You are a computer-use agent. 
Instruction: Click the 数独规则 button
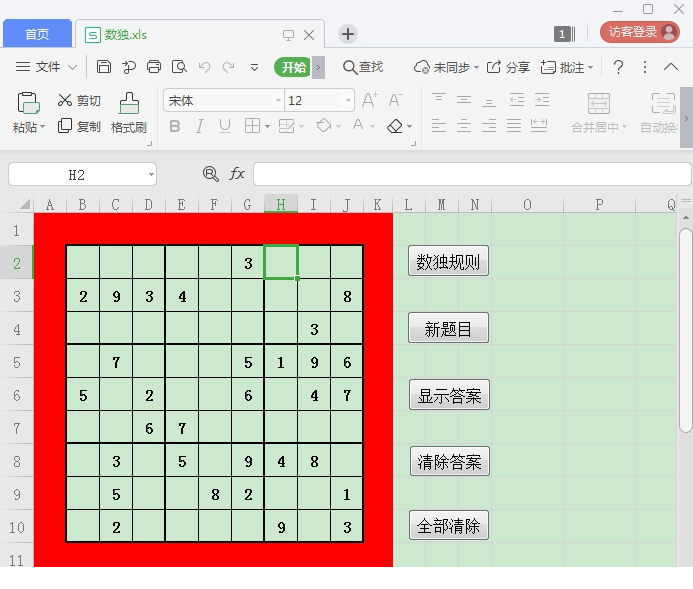coord(448,261)
